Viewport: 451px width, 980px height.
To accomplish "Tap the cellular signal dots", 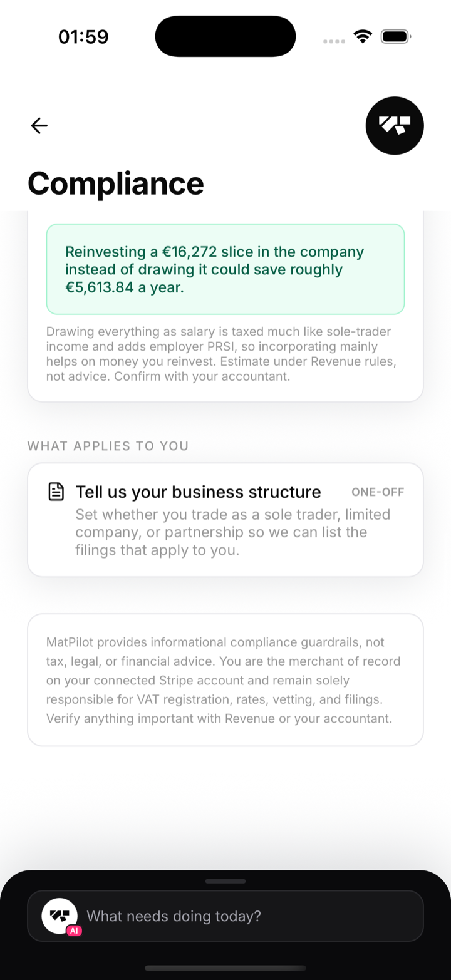I will [x=334, y=41].
